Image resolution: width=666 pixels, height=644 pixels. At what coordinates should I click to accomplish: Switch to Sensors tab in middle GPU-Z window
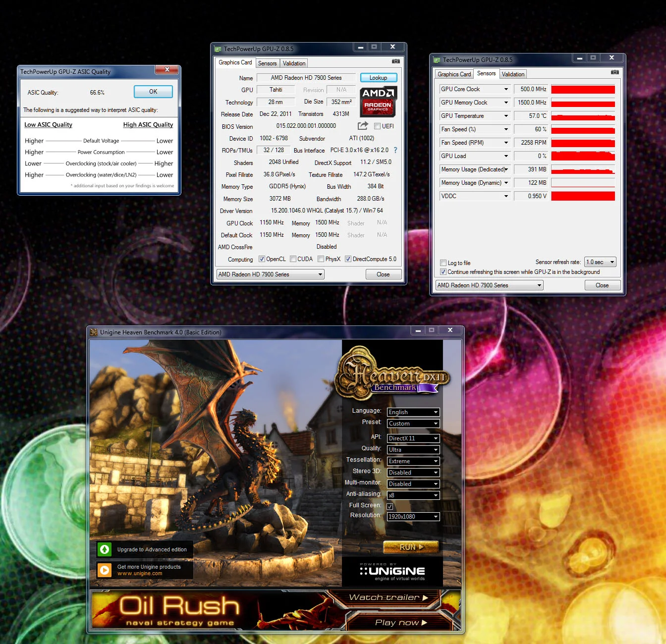267,63
